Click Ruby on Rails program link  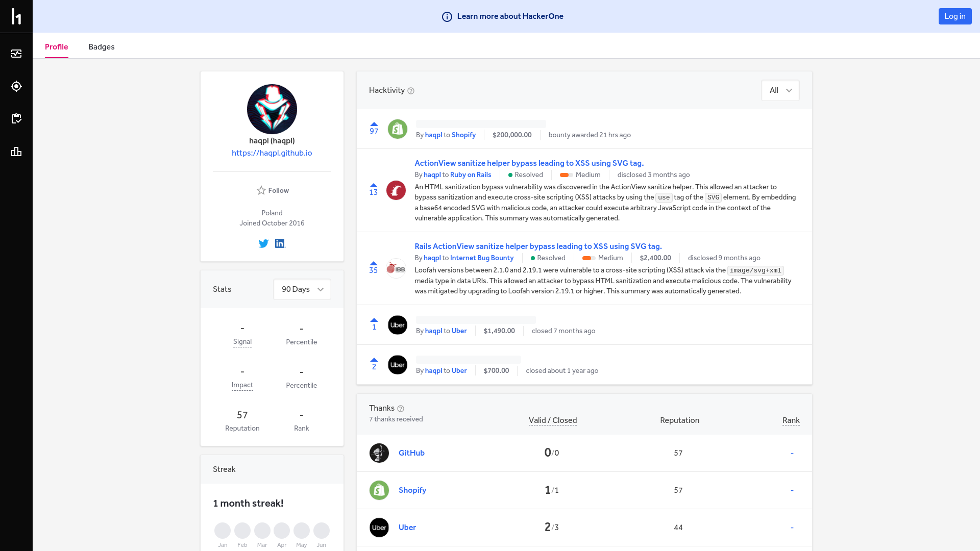coord(471,175)
